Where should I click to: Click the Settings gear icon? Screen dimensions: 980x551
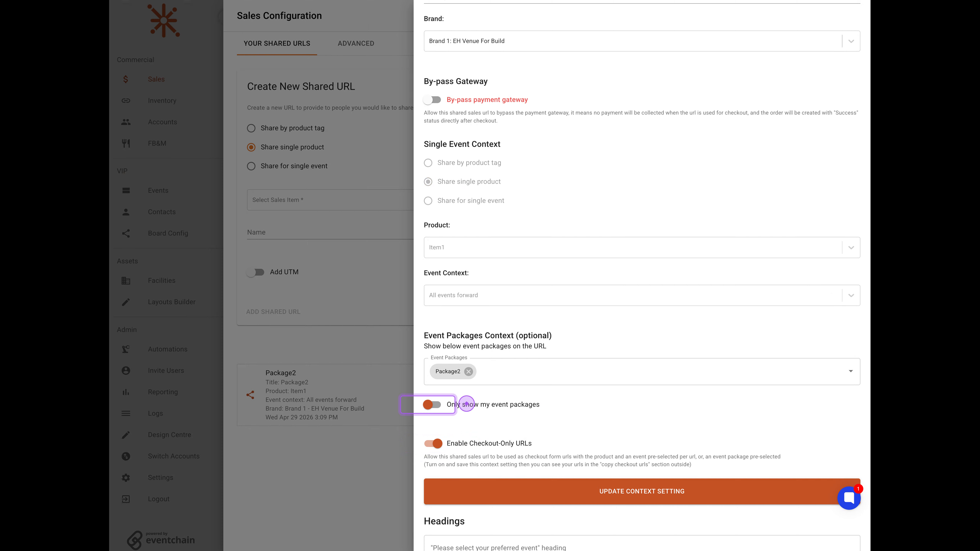point(126,478)
